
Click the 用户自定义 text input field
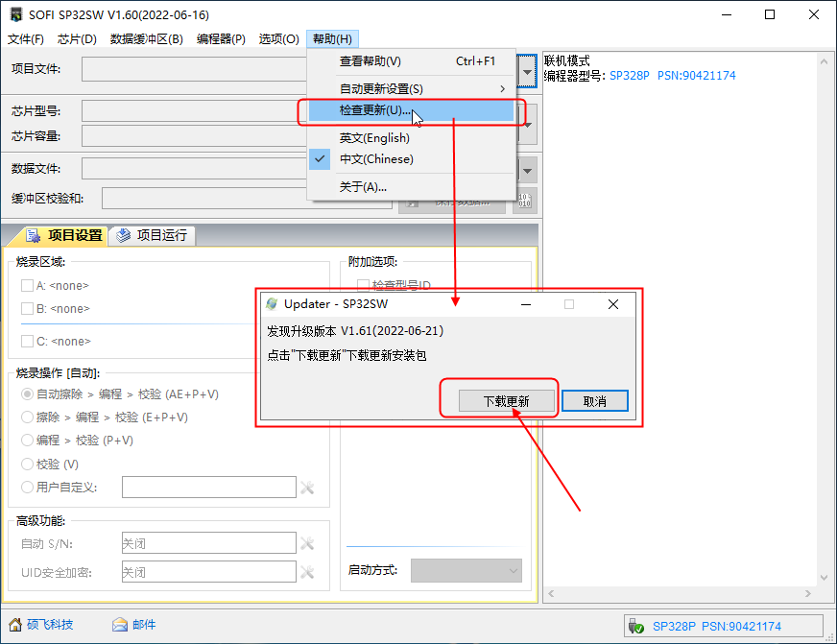click(208, 488)
